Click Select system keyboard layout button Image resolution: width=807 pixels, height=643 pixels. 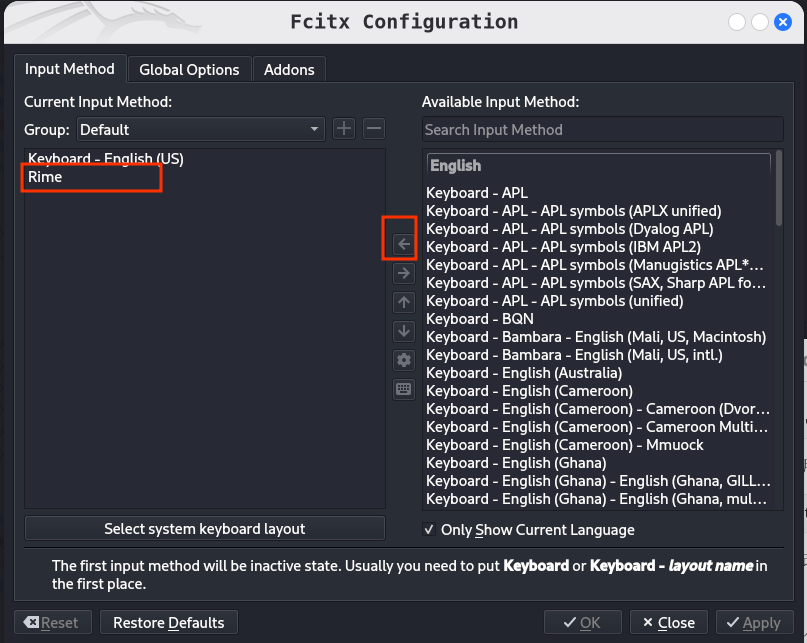coord(204,528)
